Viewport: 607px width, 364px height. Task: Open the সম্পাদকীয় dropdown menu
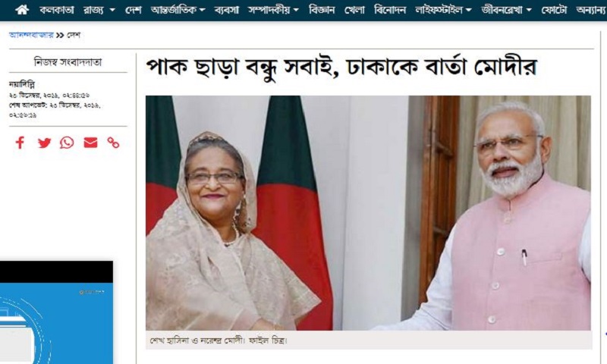click(273, 10)
